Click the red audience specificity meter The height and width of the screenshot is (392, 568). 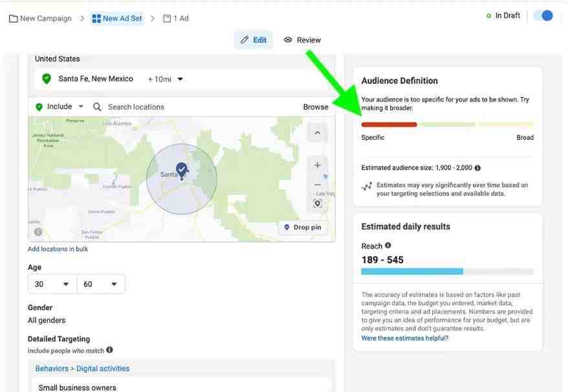[x=389, y=124]
